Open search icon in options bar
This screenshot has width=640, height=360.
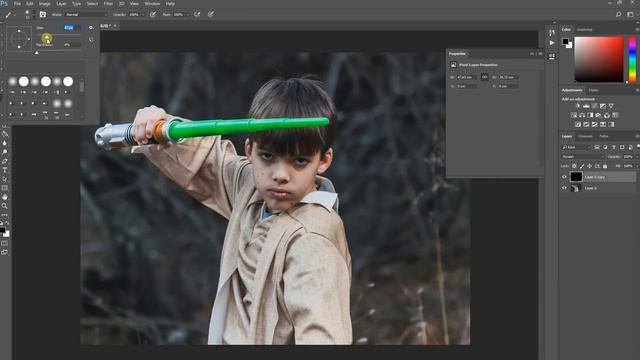(618, 14)
